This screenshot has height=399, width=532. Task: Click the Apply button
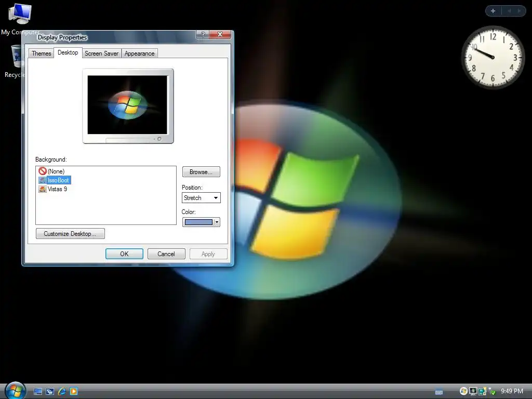point(208,254)
